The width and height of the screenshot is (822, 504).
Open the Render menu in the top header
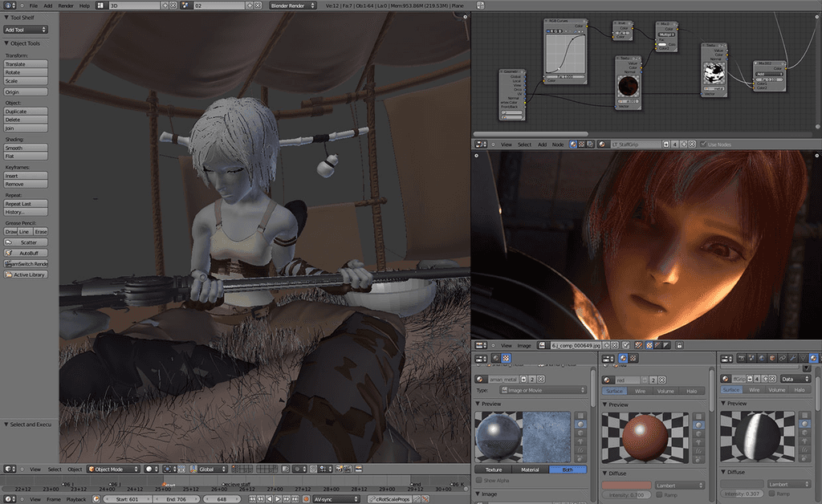pos(66,5)
